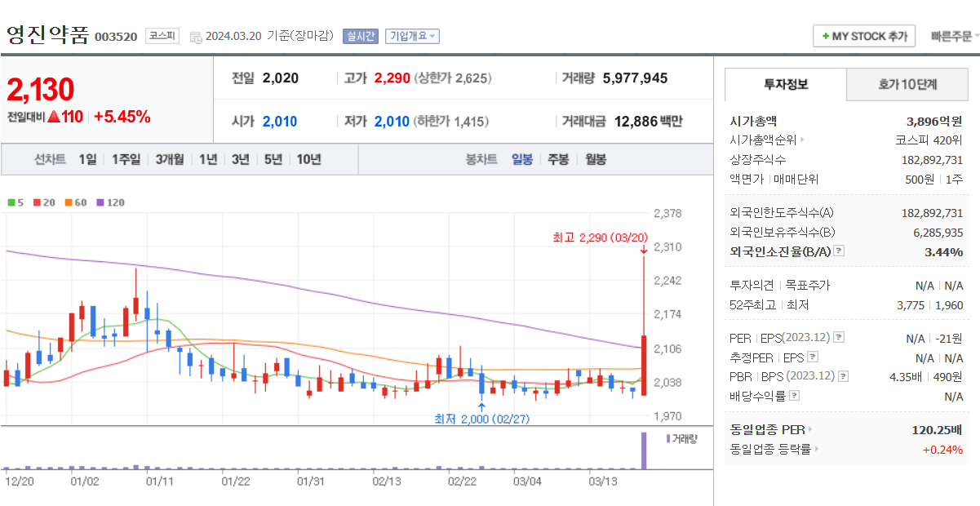This screenshot has height=506, width=980.
Task: Click the 영진약품 stock name heading
Action: click(47, 35)
